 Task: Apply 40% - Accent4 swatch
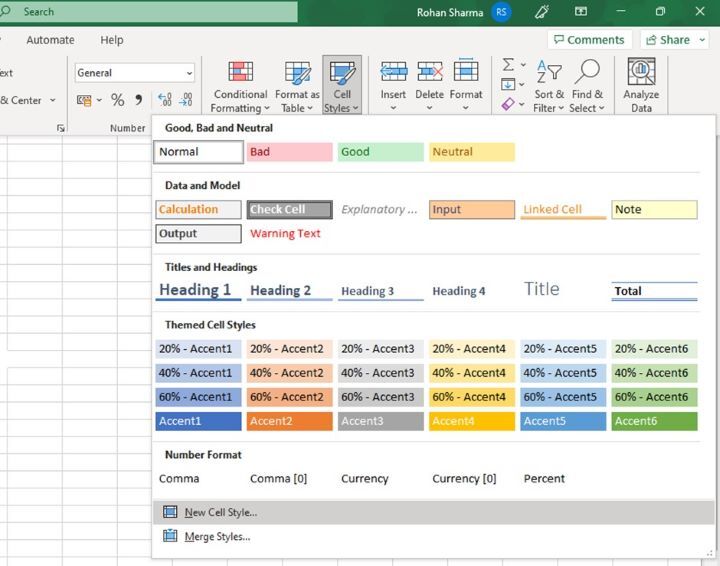click(x=472, y=373)
